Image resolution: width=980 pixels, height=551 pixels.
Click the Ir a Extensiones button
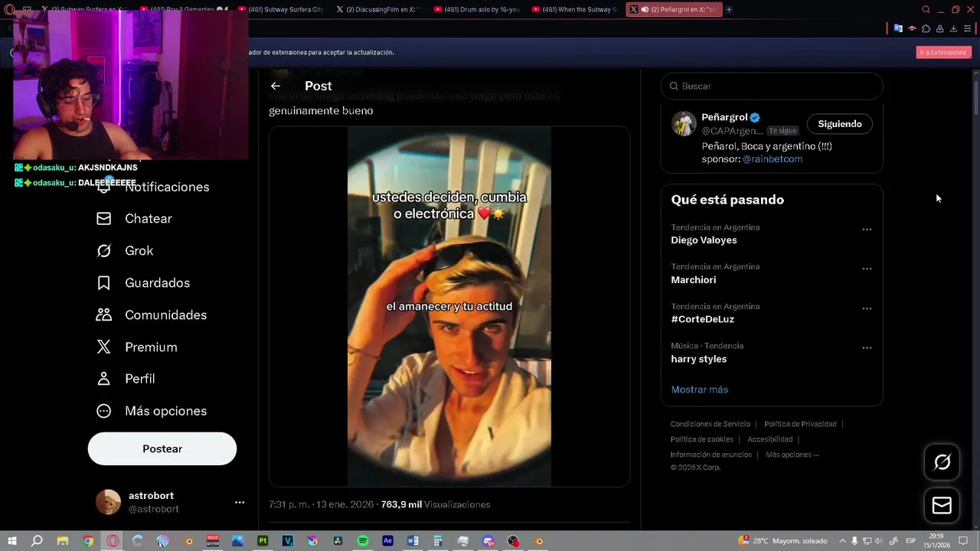click(x=943, y=52)
